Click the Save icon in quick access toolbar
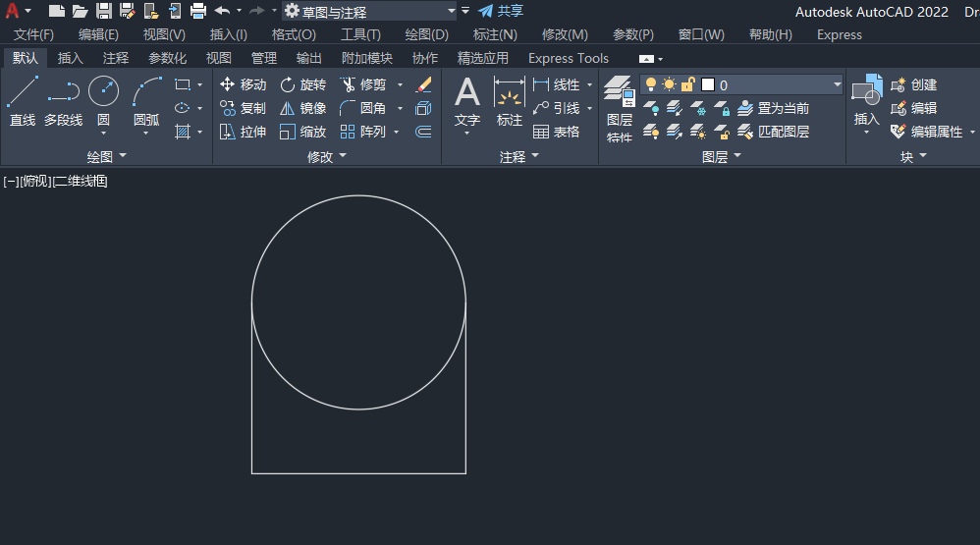 103,11
